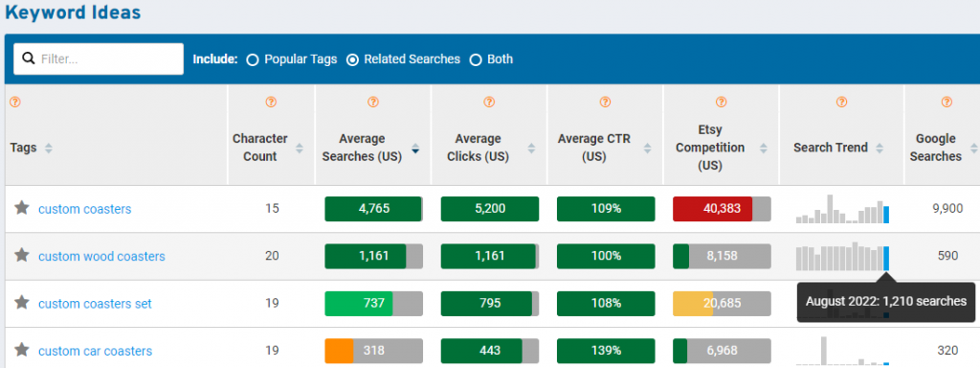Viewport: 980px width, 368px height.
Task: Click the yellow 20,685 competition bar
Action: coord(722,304)
